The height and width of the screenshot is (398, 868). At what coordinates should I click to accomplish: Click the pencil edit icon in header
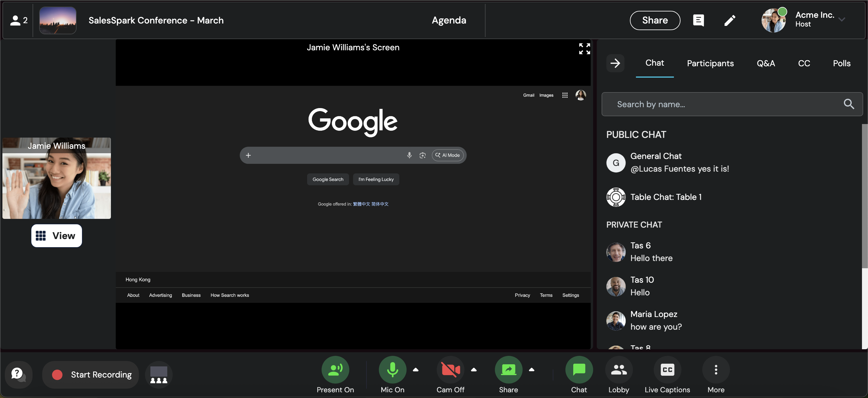point(729,20)
